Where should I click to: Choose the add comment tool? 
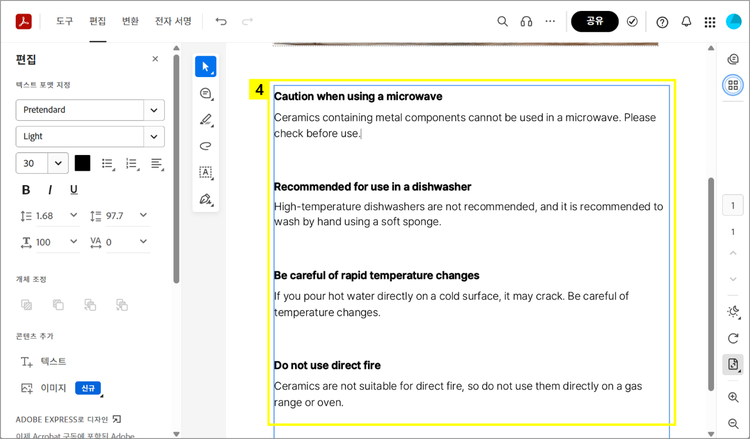click(206, 93)
